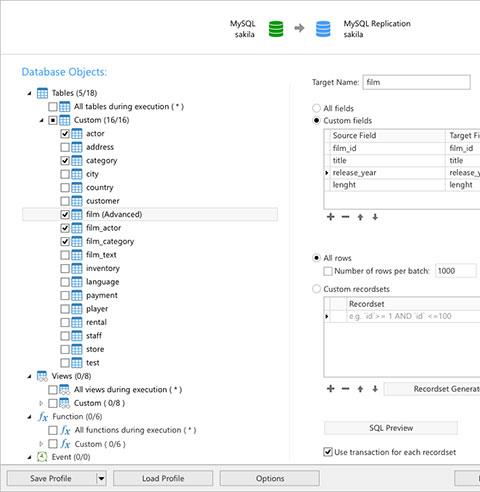
Task: Expand the Custom (0/6) functions node
Action: pyautogui.click(x=41, y=444)
